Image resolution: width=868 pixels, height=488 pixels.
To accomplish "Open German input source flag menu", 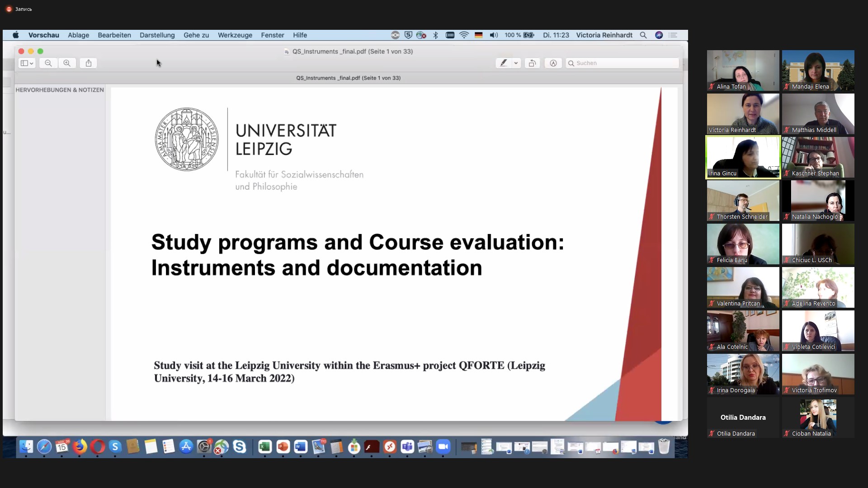I will point(478,35).
